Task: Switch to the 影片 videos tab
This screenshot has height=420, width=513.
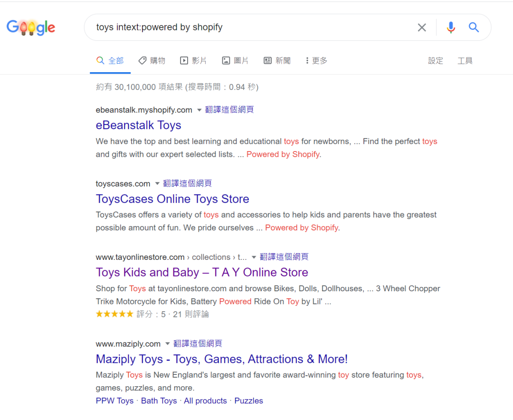Action: click(193, 60)
